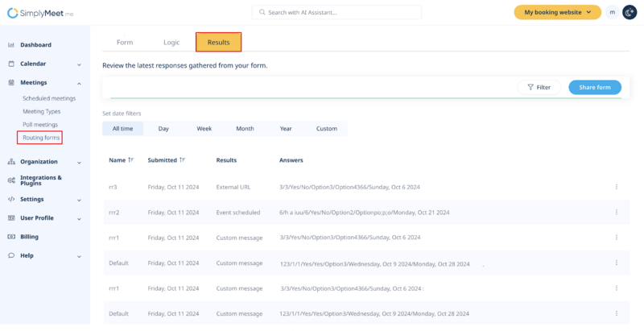Click the Share form button
Image resolution: width=644 pixels, height=331 pixels.
pyautogui.click(x=595, y=88)
